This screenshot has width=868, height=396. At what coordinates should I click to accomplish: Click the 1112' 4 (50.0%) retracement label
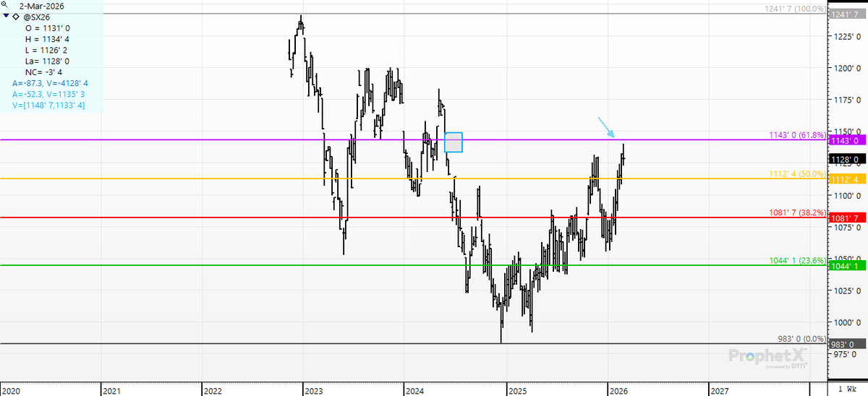tap(797, 174)
